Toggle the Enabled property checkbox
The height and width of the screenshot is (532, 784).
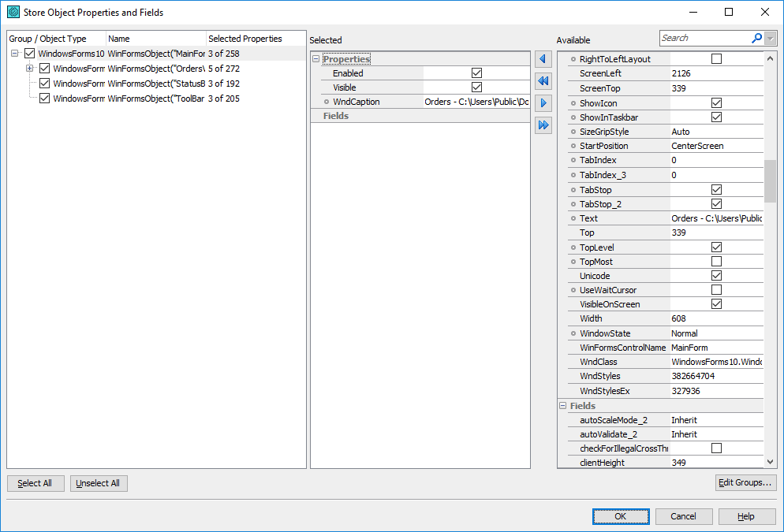tap(476, 73)
